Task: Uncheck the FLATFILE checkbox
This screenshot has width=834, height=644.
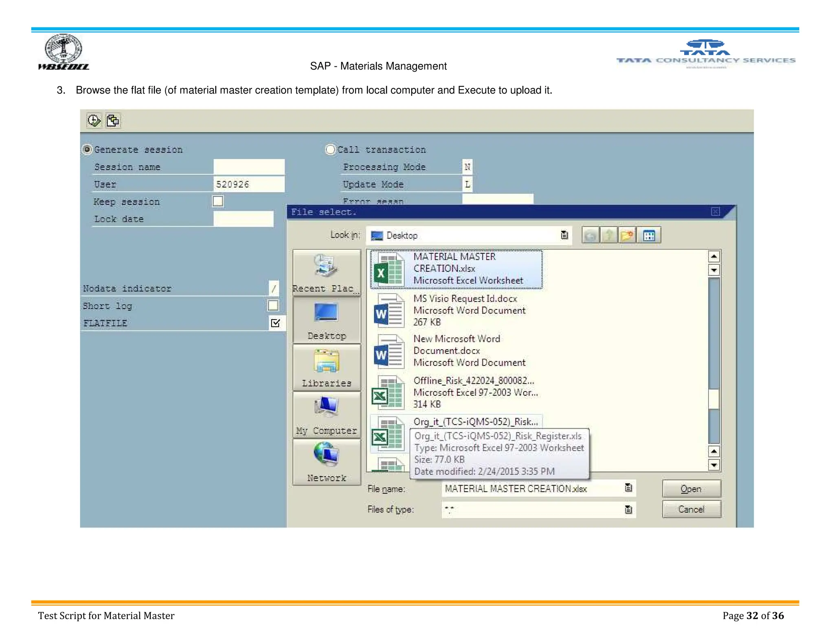Action: click(276, 323)
